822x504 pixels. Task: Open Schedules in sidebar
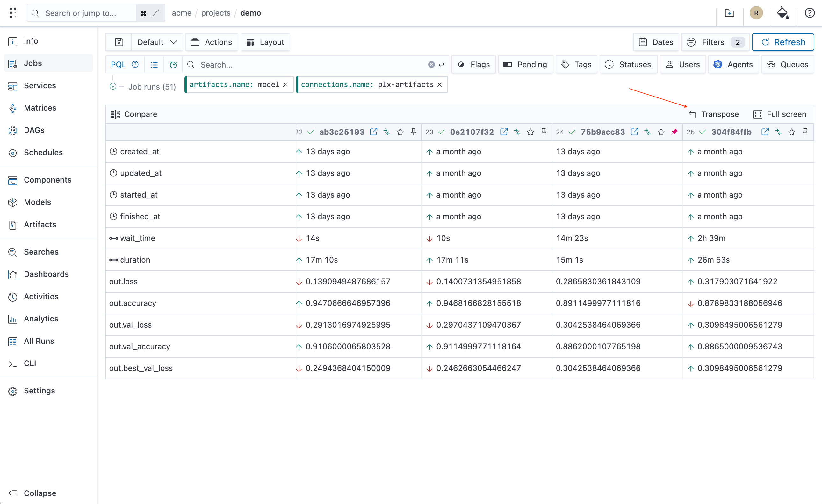[x=48, y=152]
